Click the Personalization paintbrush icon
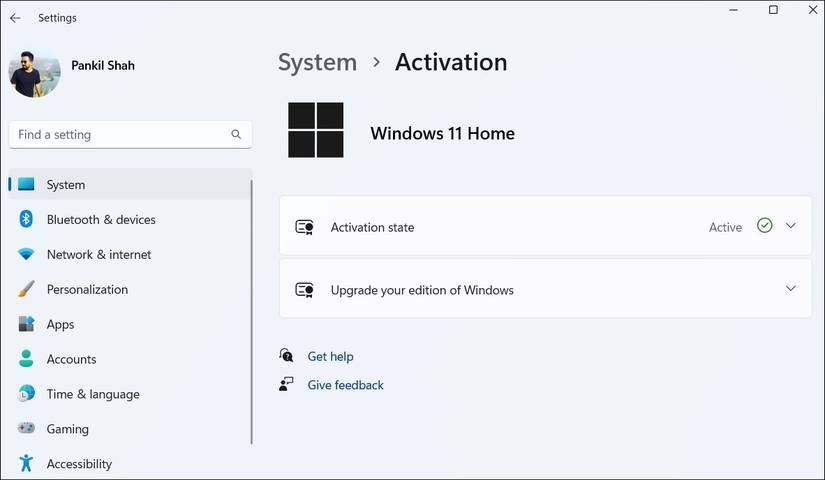Screen dimensions: 825x480 (26, 289)
